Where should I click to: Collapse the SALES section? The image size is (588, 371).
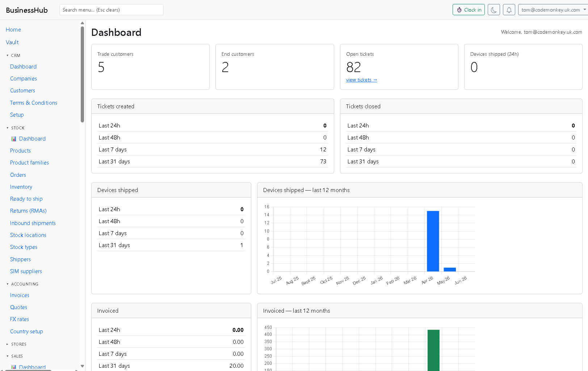point(15,356)
